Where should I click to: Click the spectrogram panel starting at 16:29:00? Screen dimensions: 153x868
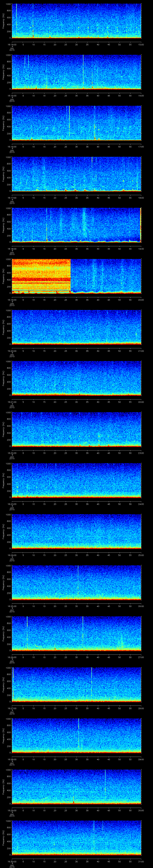click(x=76, y=786)
